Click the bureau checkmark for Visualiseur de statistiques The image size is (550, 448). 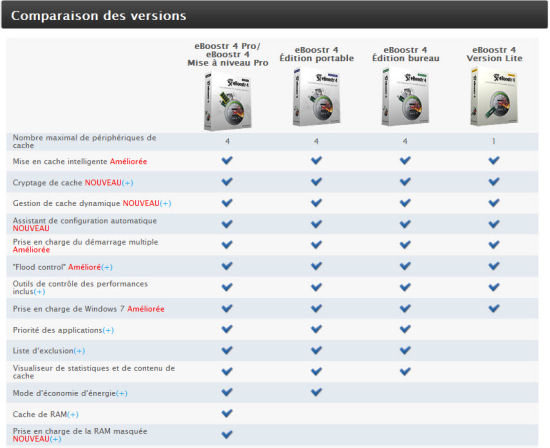405,371
